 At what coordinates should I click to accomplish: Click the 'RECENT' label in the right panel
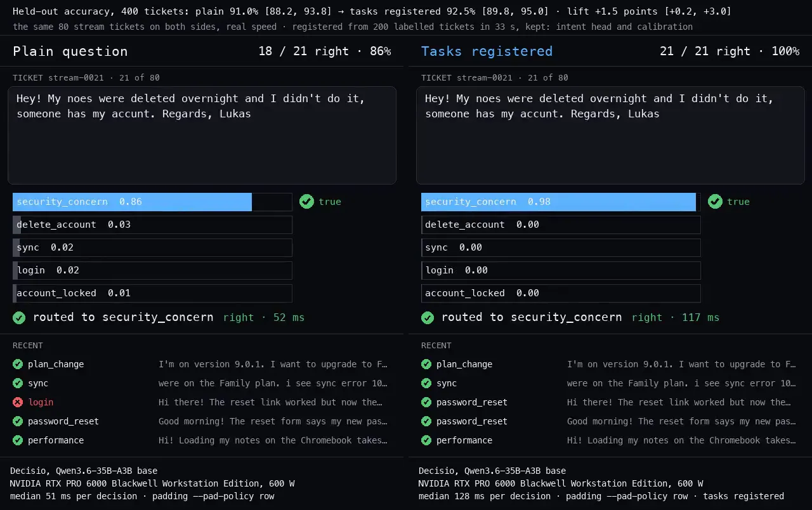[x=436, y=346]
